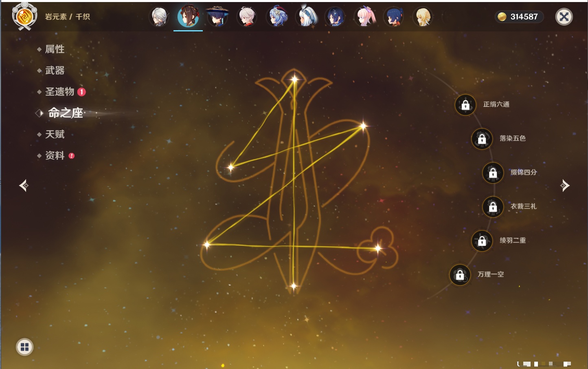Click the lock icon beside 缀锦四分
The image size is (588, 369).
[493, 172]
